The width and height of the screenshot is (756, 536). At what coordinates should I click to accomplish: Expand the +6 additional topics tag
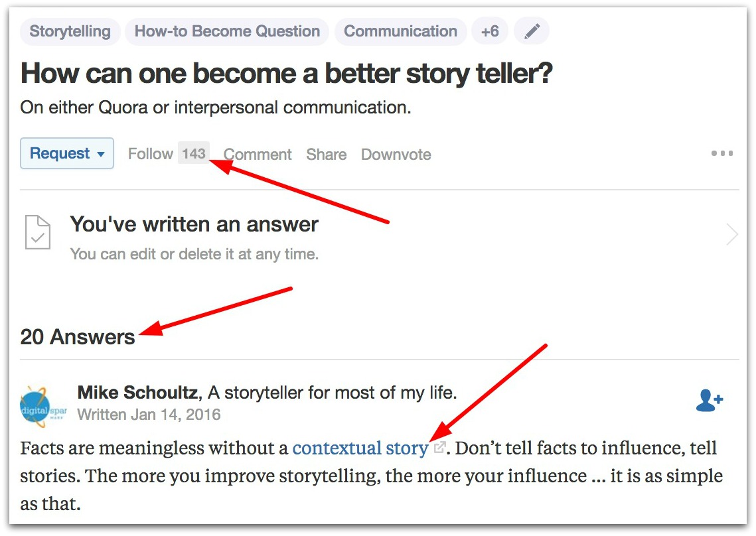490,31
